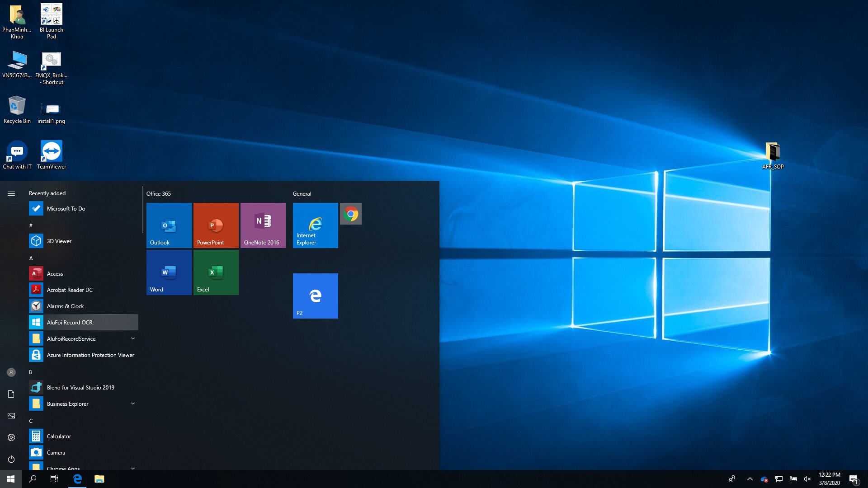Screen dimensions: 868x488
Task: Open Alarms & Clock app
Action: pos(83,306)
